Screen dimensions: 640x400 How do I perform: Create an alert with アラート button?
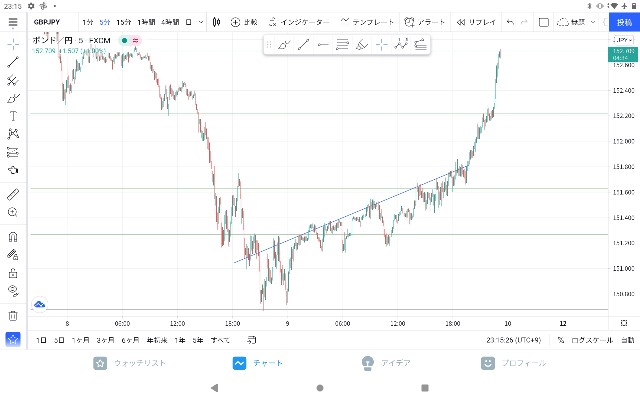click(x=424, y=22)
